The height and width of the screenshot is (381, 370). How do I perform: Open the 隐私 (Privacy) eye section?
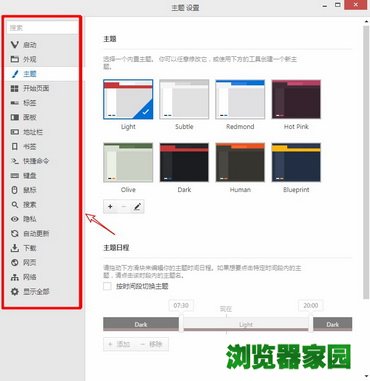[x=42, y=219]
